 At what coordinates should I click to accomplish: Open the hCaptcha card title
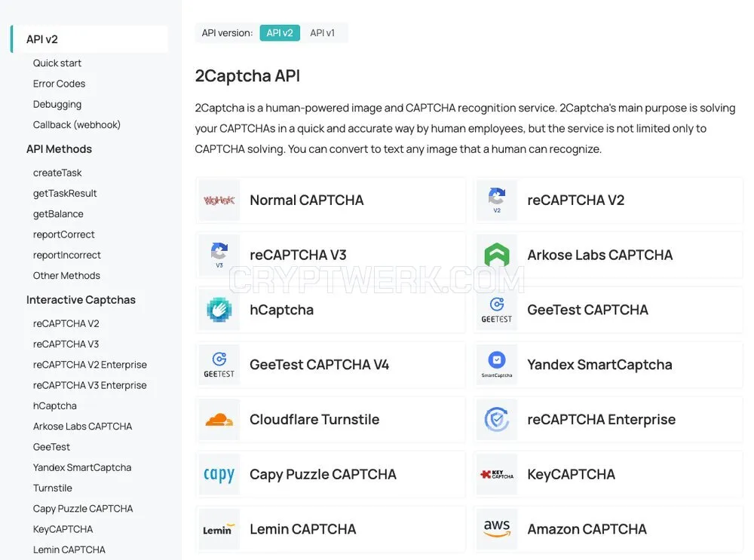282,310
